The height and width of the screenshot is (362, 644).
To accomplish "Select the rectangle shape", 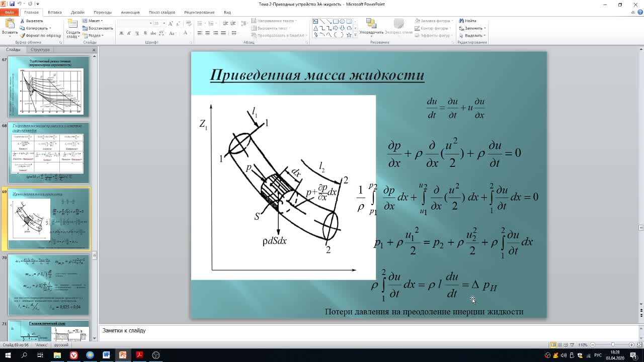I will click(336, 22).
